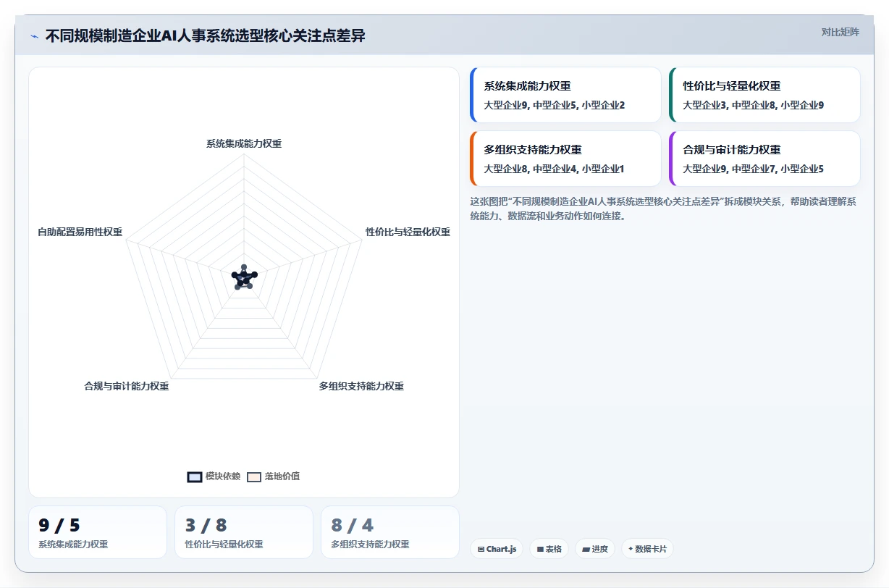Click text 大型企业8, 中型企业4, 小型企业1
The width and height of the screenshot is (889, 588).
[x=555, y=169]
